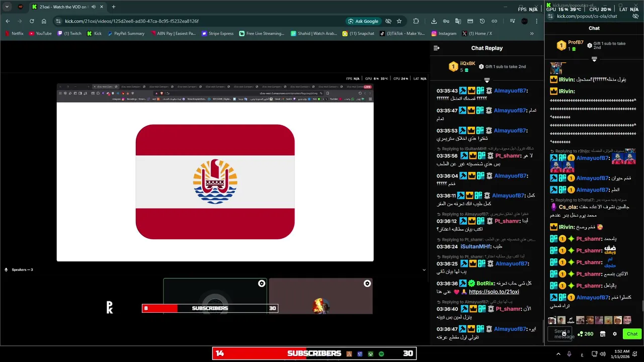The width and height of the screenshot is (644, 362).
Task: Click the Ask Google lens button
Action: pos(363,21)
